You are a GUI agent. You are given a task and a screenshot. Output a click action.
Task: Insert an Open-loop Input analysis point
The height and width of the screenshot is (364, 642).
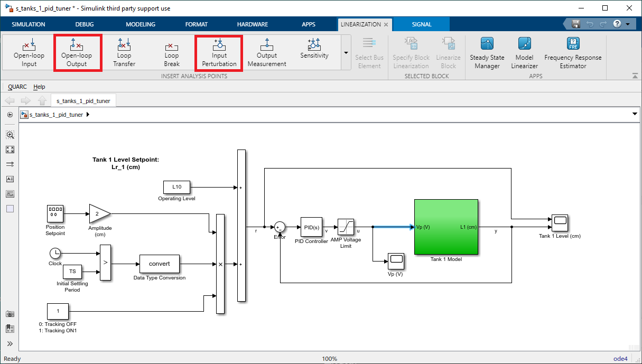(29, 52)
